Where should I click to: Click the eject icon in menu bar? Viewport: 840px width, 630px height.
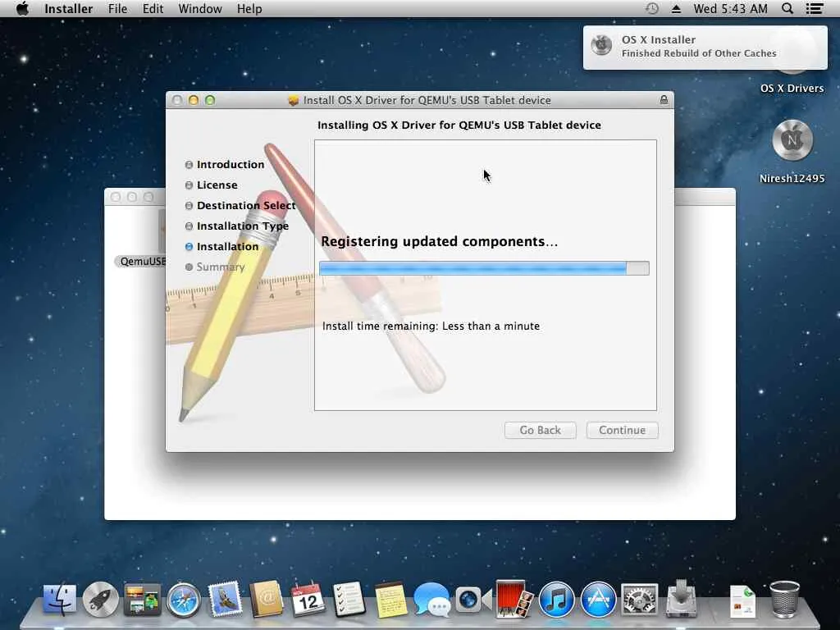[x=676, y=9]
